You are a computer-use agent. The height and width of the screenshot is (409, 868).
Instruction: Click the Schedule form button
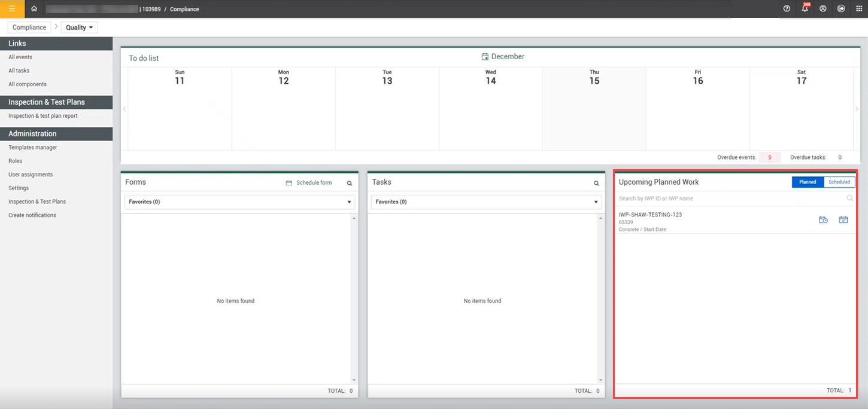point(309,182)
